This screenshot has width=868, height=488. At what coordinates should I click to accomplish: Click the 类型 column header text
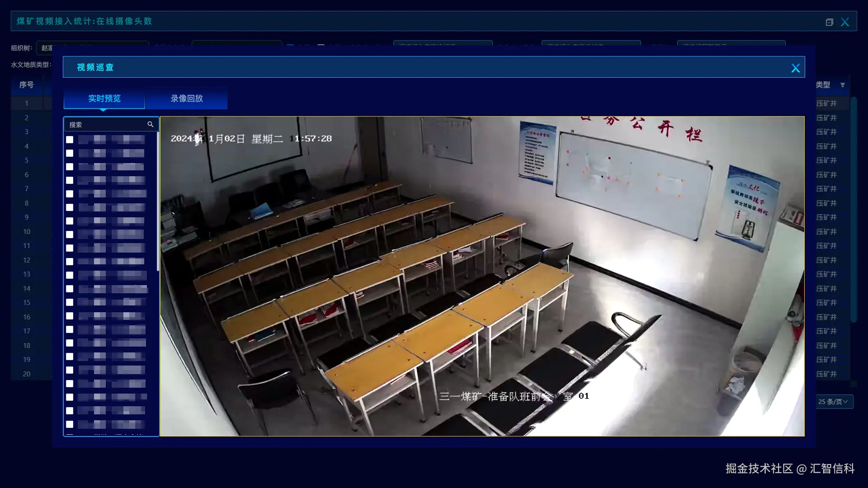click(823, 85)
